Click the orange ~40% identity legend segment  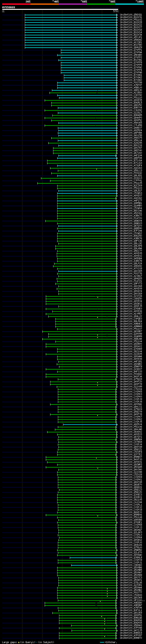[45, 4]
